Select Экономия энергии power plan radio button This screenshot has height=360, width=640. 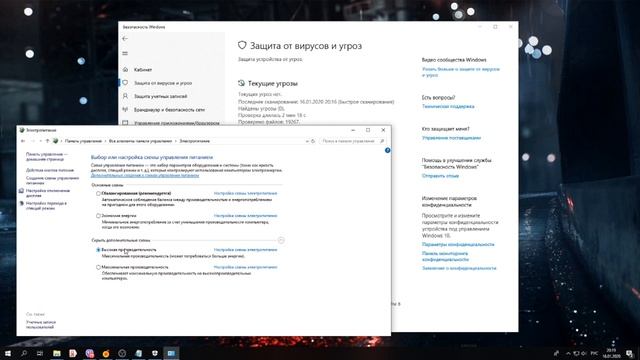pyautogui.click(x=98, y=216)
